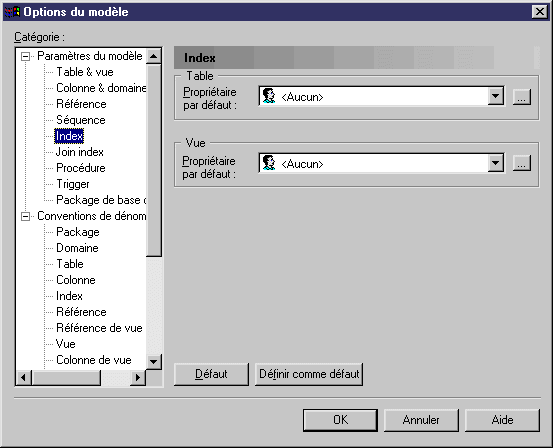Select Table & vue in the category tree
This screenshot has height=448, width=553.
(85, 72)
